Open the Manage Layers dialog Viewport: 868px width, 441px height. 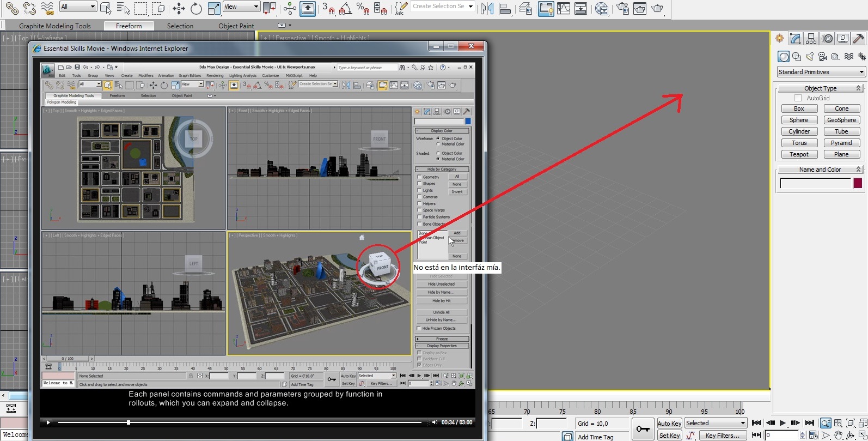pyautogui.click(x=525, y=8)
